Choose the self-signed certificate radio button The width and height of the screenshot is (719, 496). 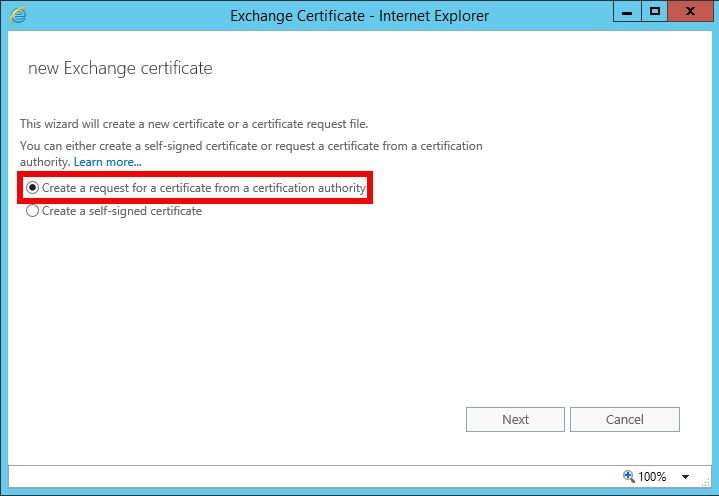[x=33, y=212]
